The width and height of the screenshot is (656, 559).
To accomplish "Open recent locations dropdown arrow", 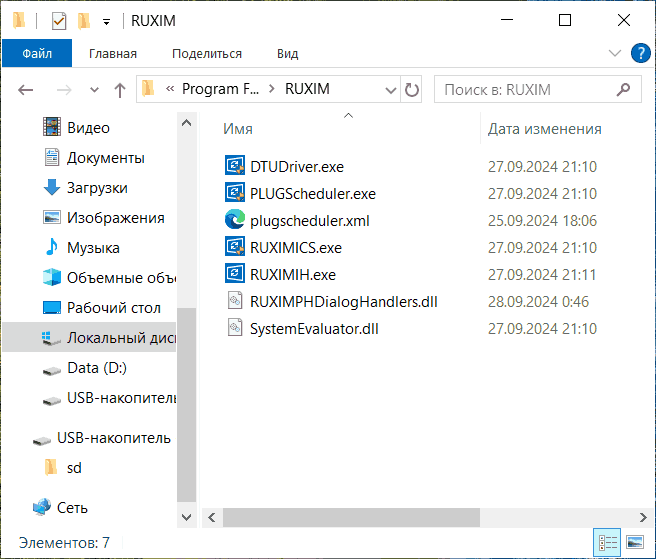I will [94, 90].
